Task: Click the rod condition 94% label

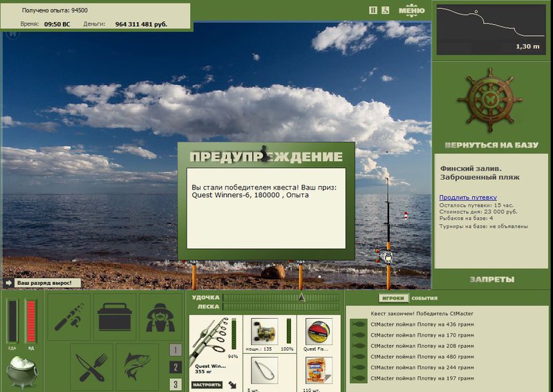Action: (233, 357)
